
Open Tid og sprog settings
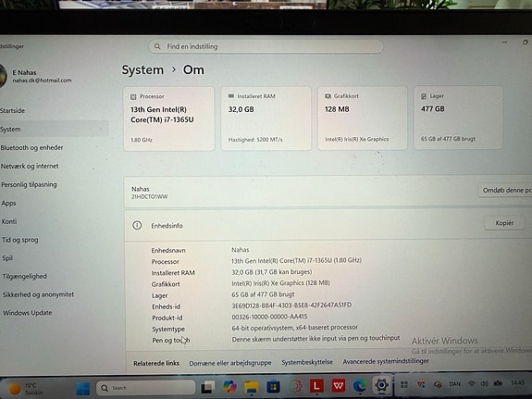pyautogui.click(x=20, y=240)
